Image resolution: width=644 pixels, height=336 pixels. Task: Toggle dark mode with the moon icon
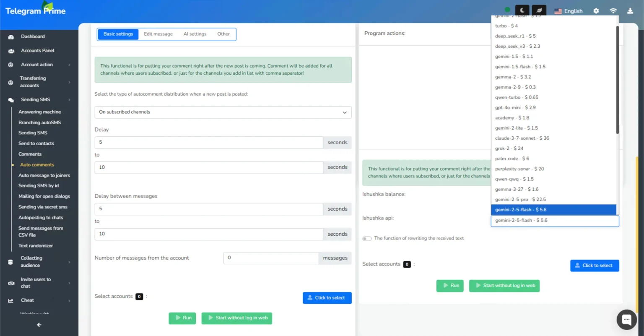click(x=522, y=10)
